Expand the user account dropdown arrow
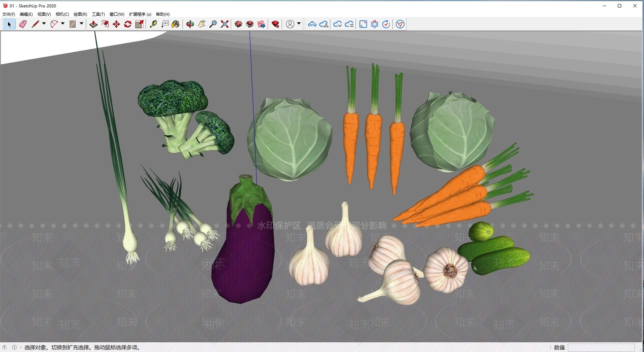The image size is (644, 352). 299,24
